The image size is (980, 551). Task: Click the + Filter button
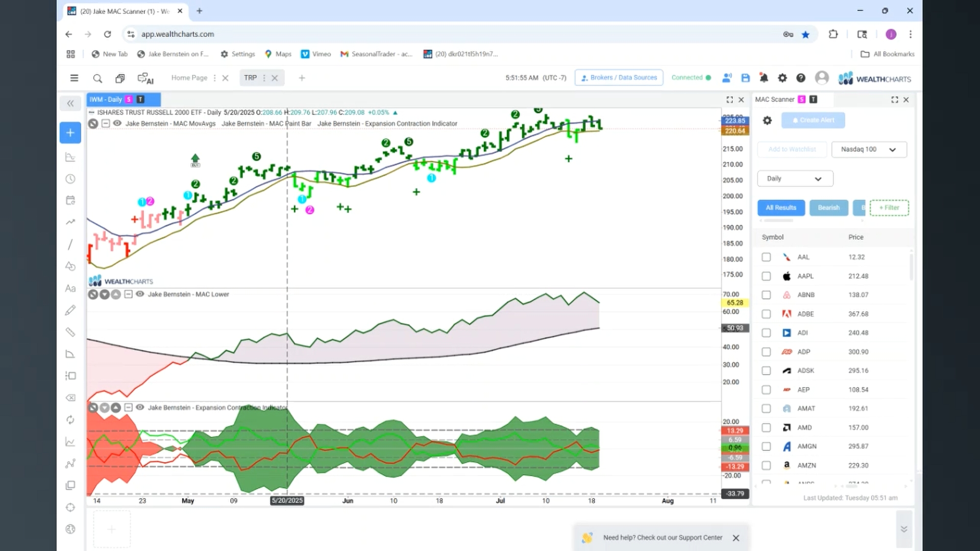click(x=889, y=208)
